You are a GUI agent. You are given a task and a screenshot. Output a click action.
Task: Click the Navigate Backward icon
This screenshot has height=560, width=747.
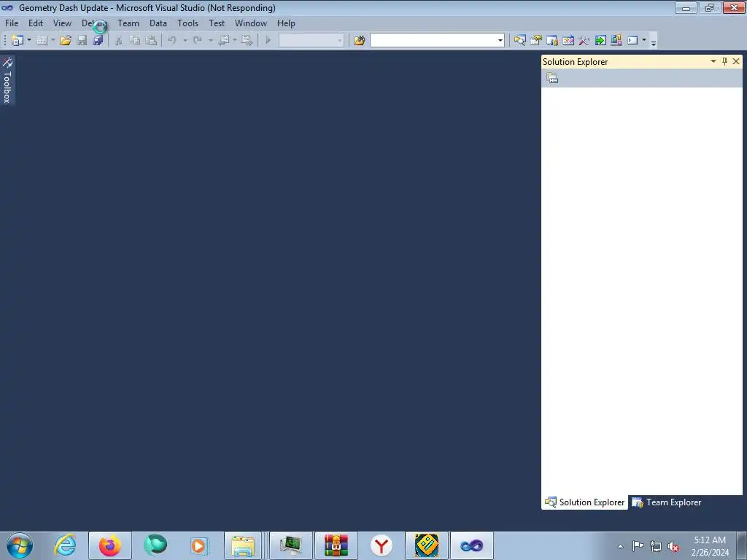[223, 41]
